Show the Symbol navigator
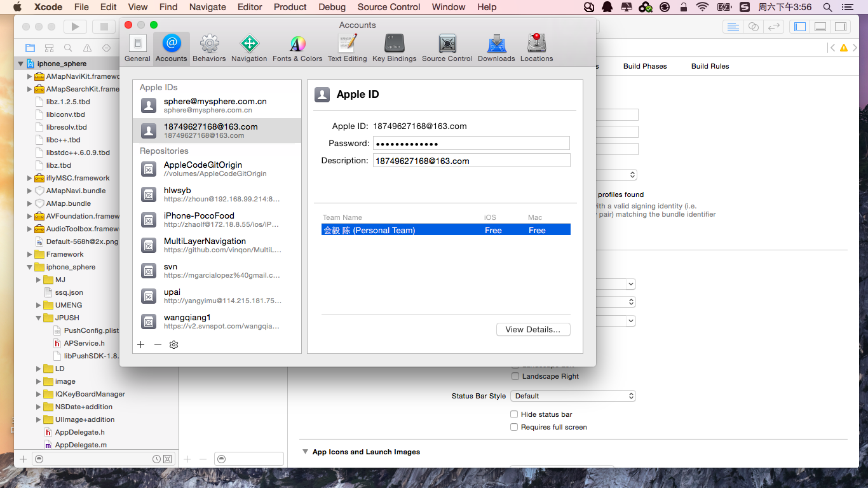This screenshot has height=488, width=868. point(49,48)
